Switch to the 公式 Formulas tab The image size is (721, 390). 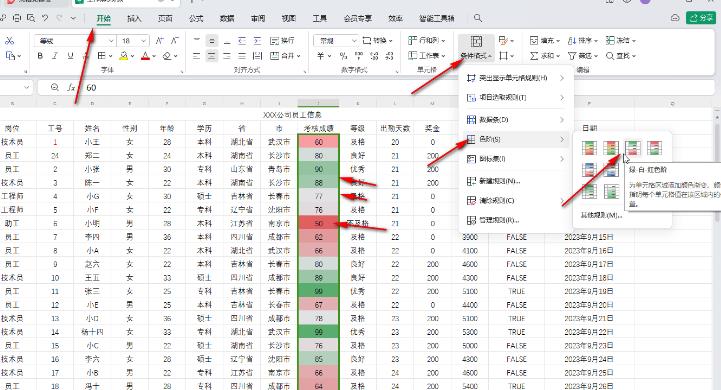pos(196,18)
